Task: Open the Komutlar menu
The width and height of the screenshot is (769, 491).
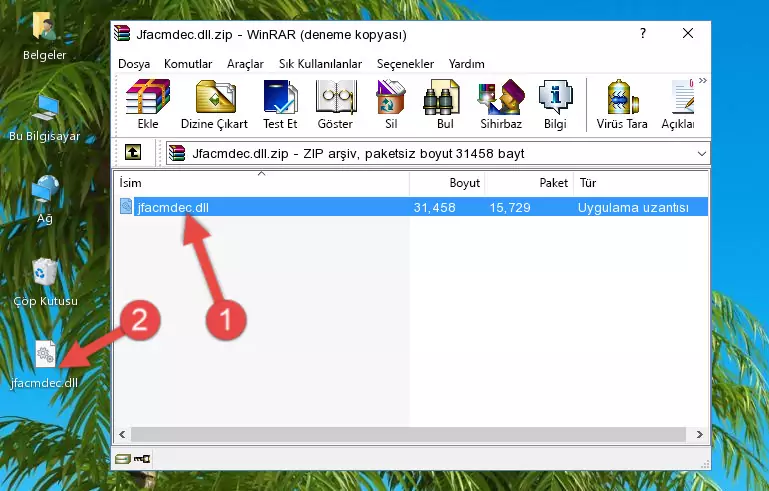Action: (x=188, y=64)
